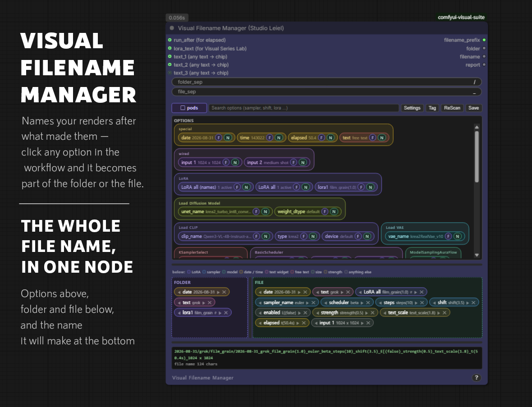This screenshot has height=407, width=532.
Task: Remove the scheduler beta chip from FILE
Action: (x=368, y=302)
